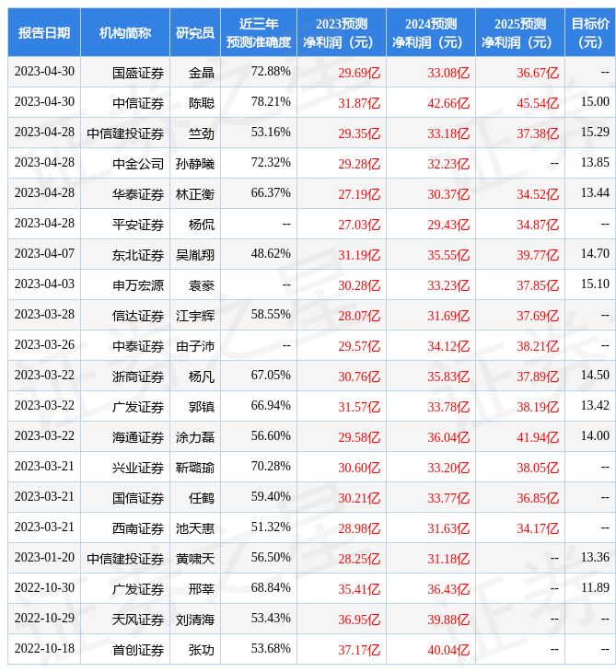Click report date 2023-03-28
This screenshot has width=616, height=672.
click(x=44, y=315)
